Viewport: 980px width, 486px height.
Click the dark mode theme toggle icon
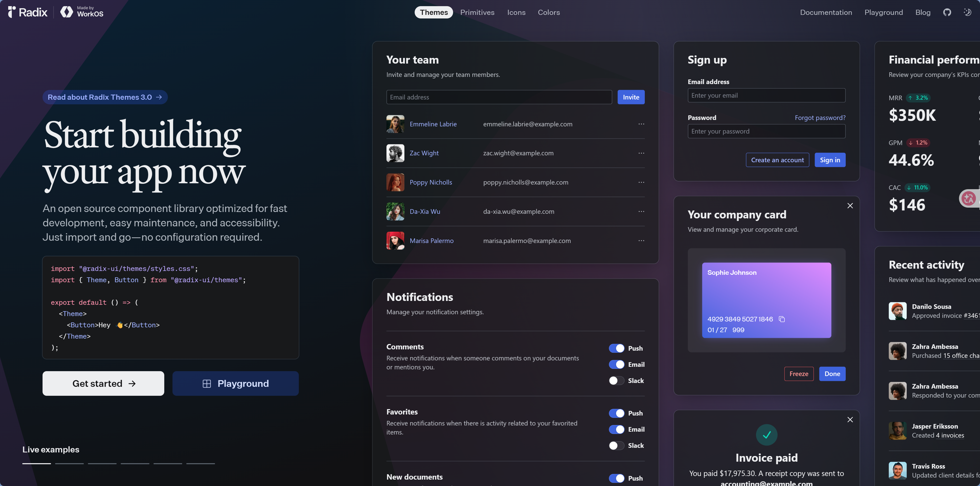click(x=967, y=12)
